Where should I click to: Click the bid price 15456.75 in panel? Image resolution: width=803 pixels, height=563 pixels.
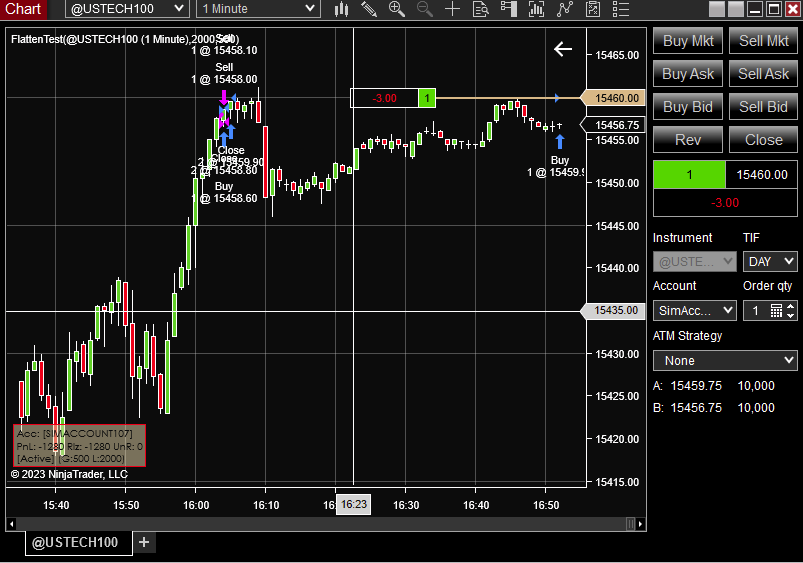point(696,408)
